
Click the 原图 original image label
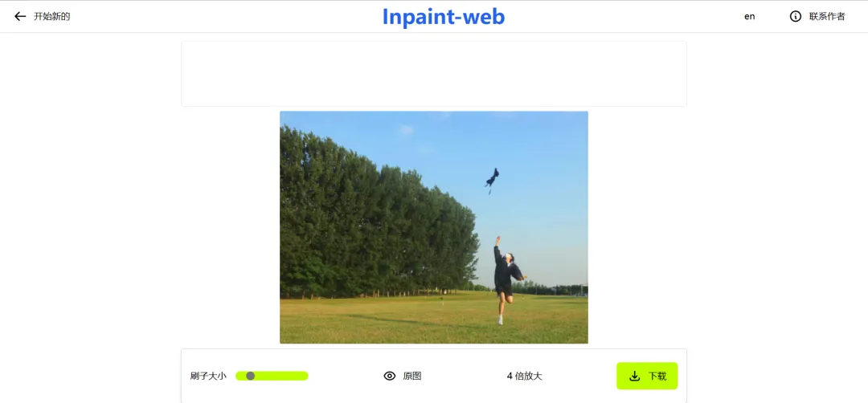click(411, 376)
